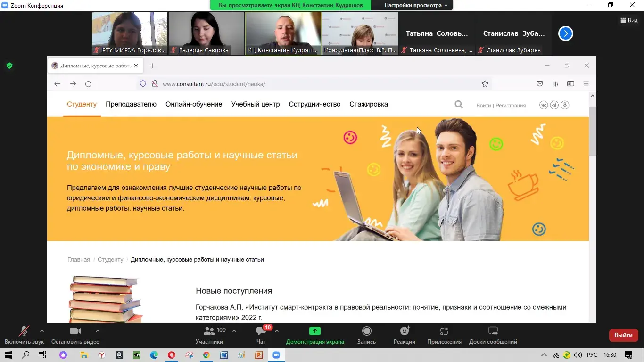Start recording with Запись button
Viewport: 644px width, 362px height.
click(367, 335)
